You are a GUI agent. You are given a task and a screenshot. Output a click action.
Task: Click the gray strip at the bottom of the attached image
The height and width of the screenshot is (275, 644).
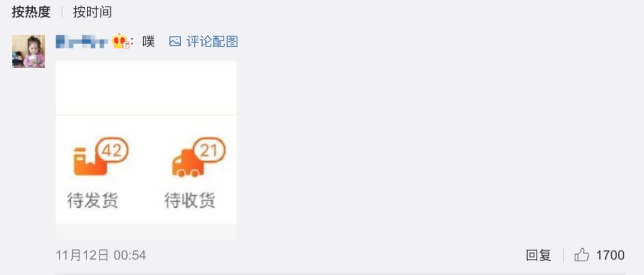(x=146, y=232)
